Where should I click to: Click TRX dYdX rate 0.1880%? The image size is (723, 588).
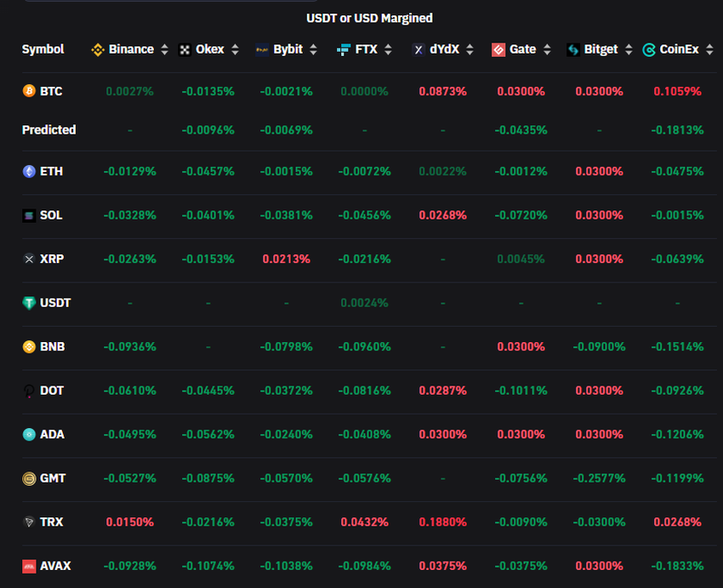442,522
